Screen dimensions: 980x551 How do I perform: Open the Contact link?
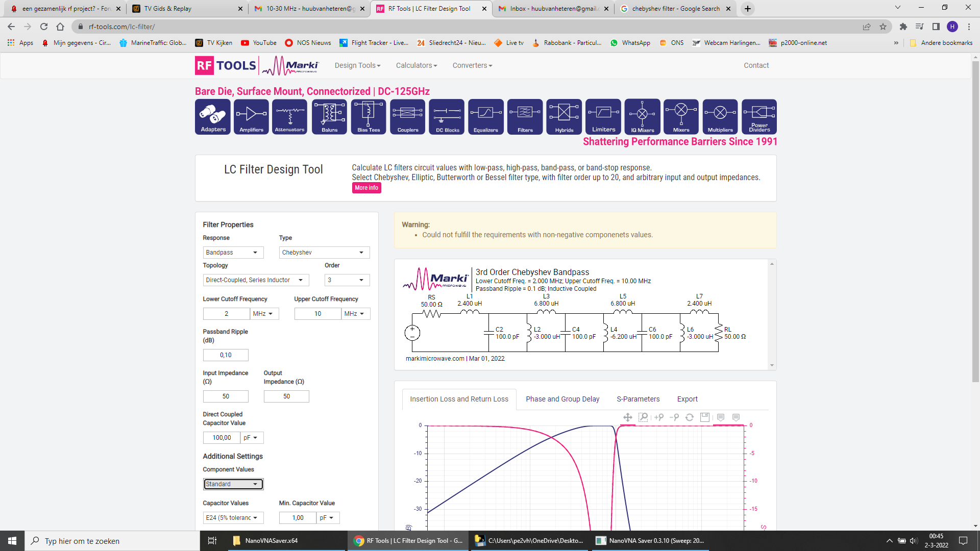coord(756,65)
